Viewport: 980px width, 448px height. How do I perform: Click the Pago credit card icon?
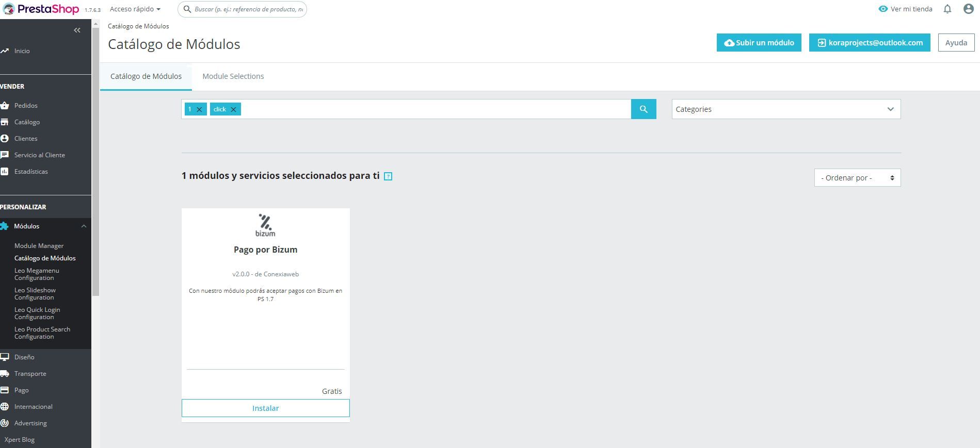(5, 390)
